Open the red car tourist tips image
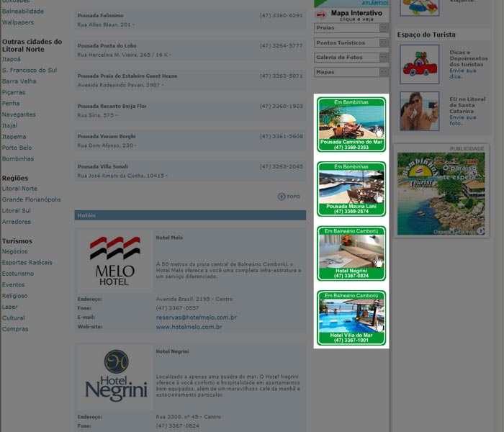 (x=420, y=64)
